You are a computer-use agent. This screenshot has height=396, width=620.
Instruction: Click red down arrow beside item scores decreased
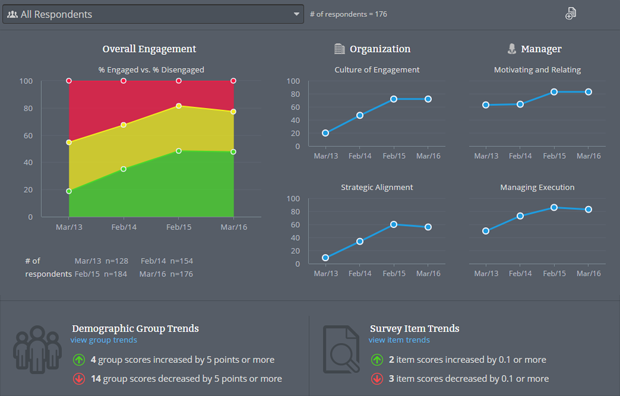click(x=377, y=379)
